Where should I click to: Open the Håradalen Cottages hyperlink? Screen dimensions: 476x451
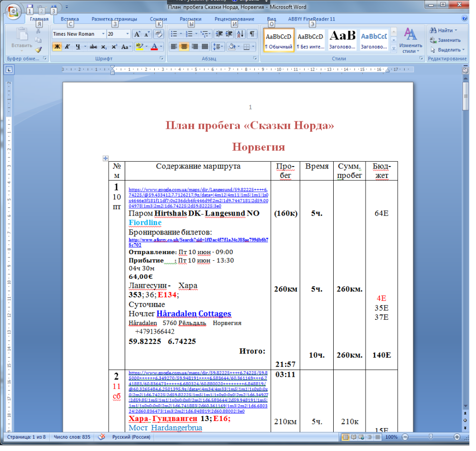point(194,314)
